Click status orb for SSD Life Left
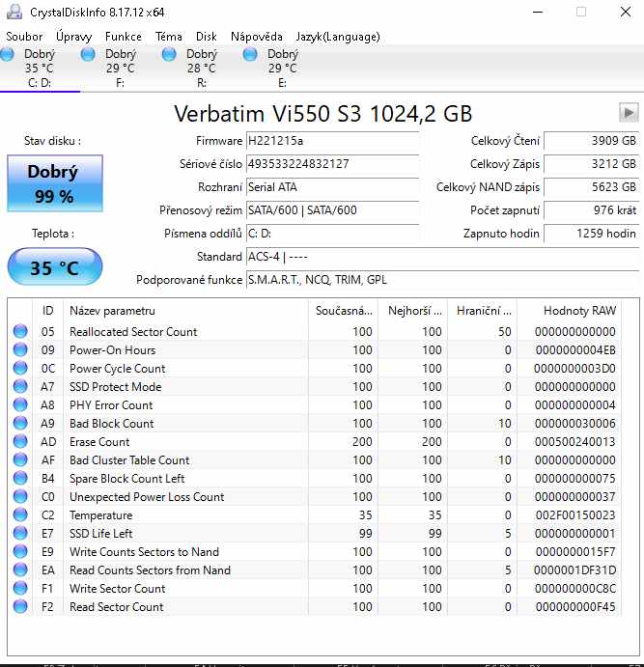The width and height of the screenshot is (644, 667). [x=21, y=534]
